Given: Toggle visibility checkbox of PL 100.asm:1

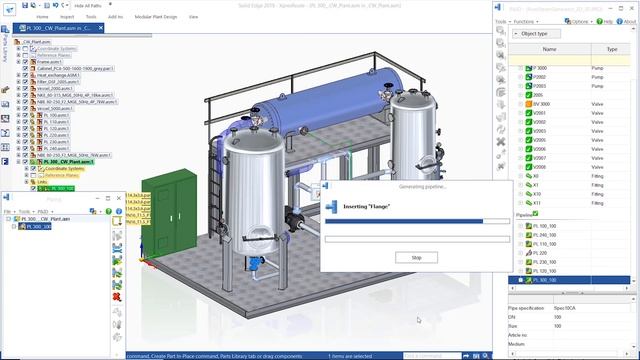Looking at the screenshot, I should click(25, 115).
